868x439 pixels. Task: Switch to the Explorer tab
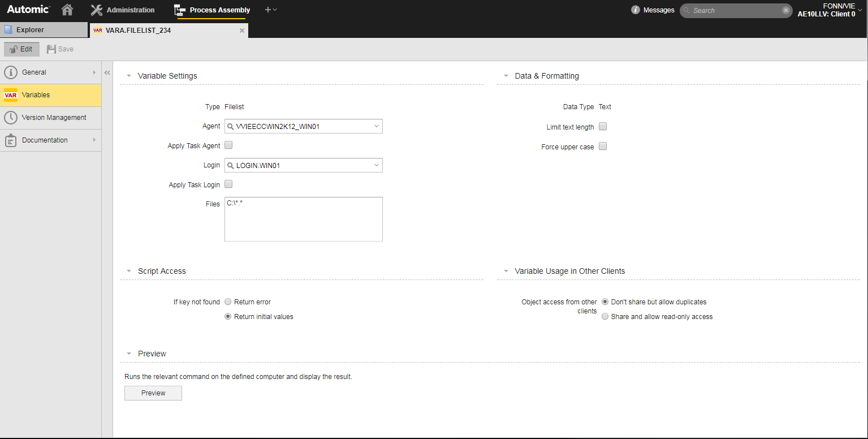coord(44,31)
